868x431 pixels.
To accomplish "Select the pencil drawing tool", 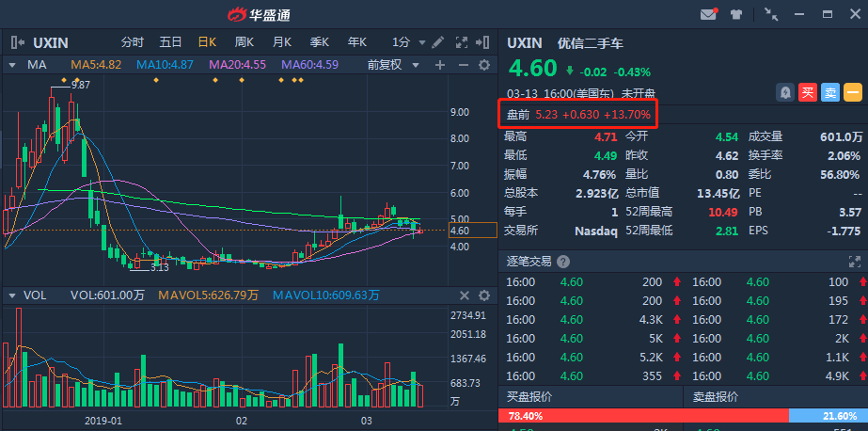I will 437,42.
